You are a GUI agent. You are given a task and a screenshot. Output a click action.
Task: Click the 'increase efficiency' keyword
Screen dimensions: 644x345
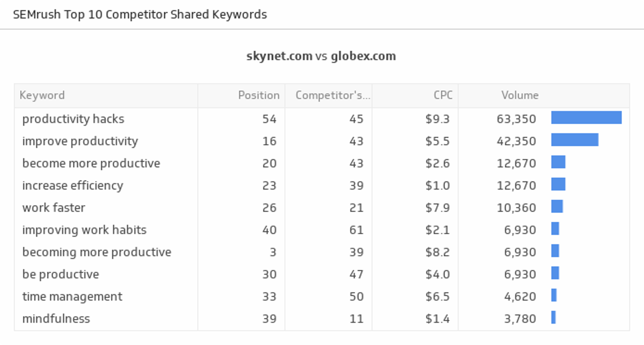[x=72, y=186]
